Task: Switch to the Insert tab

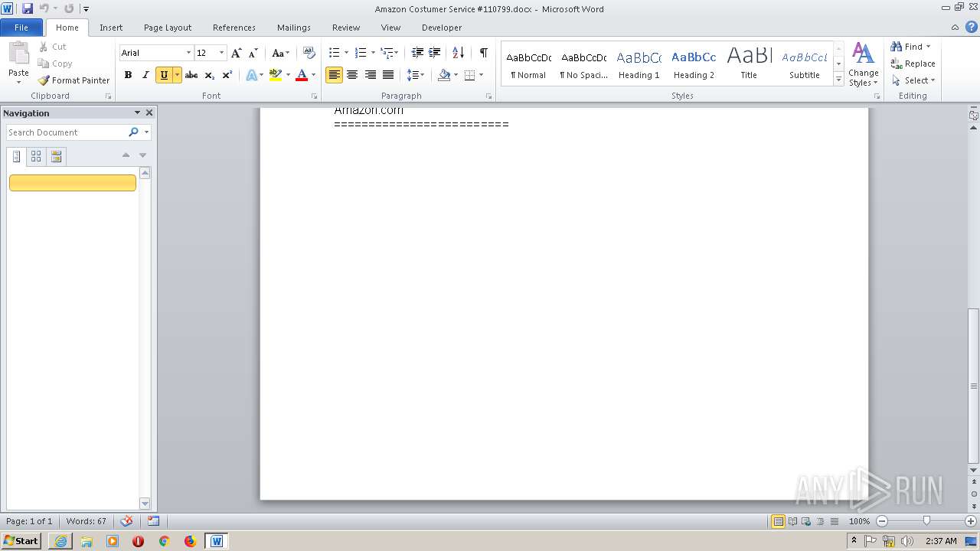Action: 111,28
